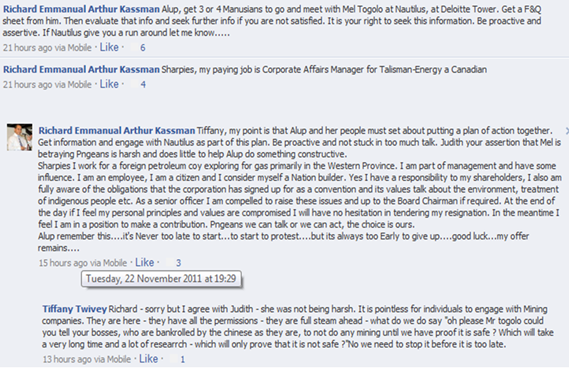Like the comment about meeting Mel Togolo at Nautilus

pyautogui.click(x=109, y=47)
